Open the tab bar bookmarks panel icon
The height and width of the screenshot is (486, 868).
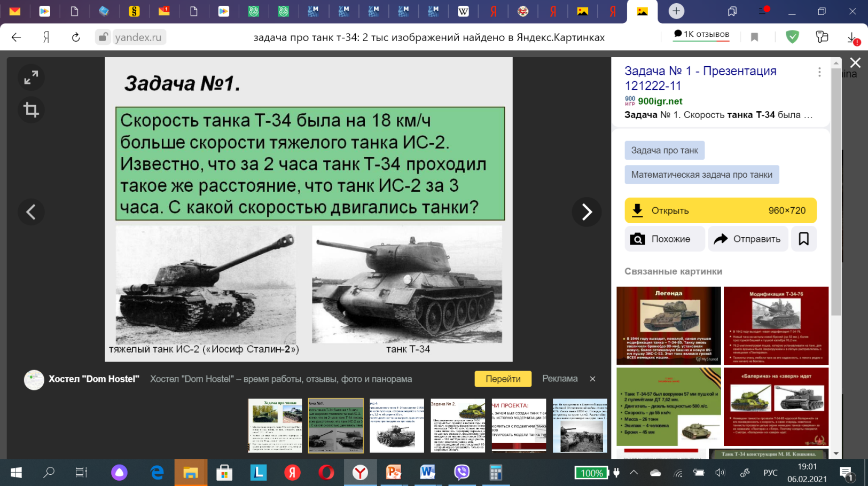click(x=732, y=11)
